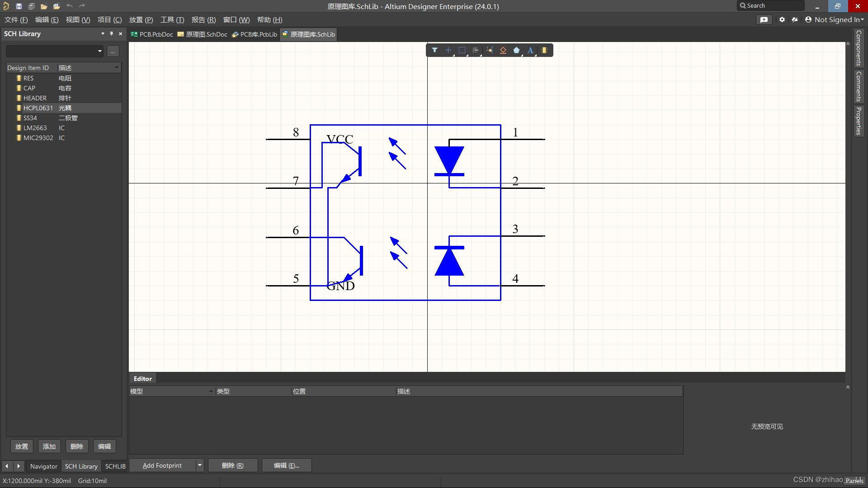Image resolution: width=868 pixels, height=488 pixels.
Task: Open the 放置 (P) menu
Action: point(141,19)
